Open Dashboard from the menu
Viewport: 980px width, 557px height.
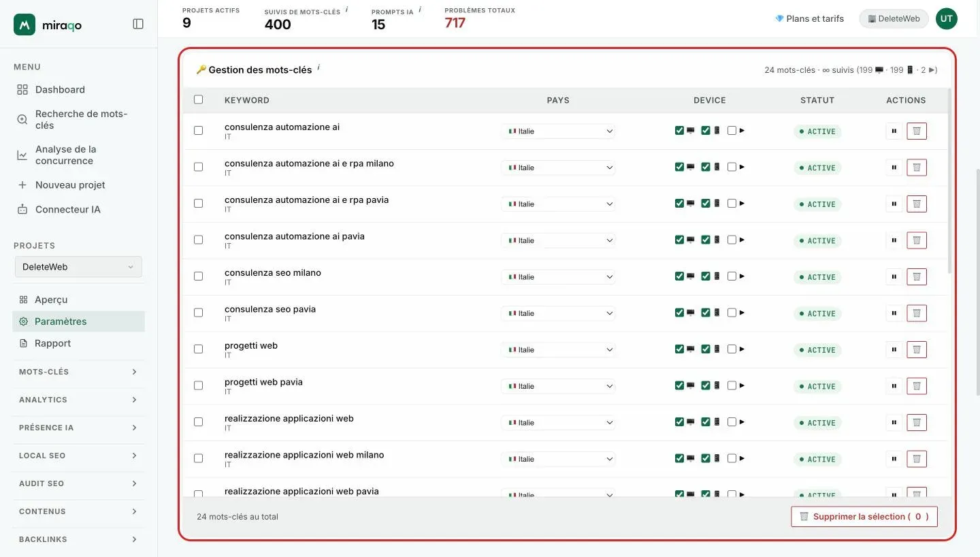60,89
